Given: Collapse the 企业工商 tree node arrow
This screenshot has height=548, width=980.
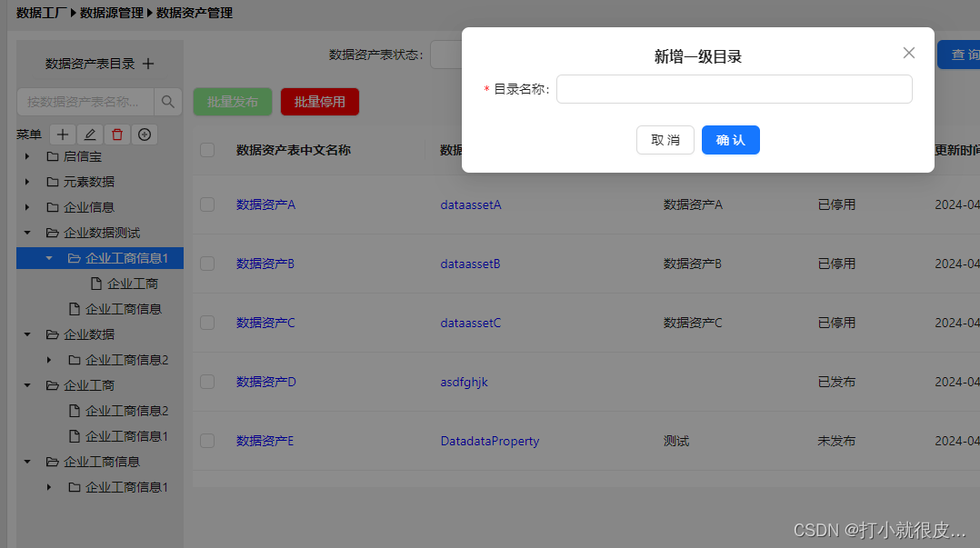Looking at the screenshot, I should tap(27, 385).
